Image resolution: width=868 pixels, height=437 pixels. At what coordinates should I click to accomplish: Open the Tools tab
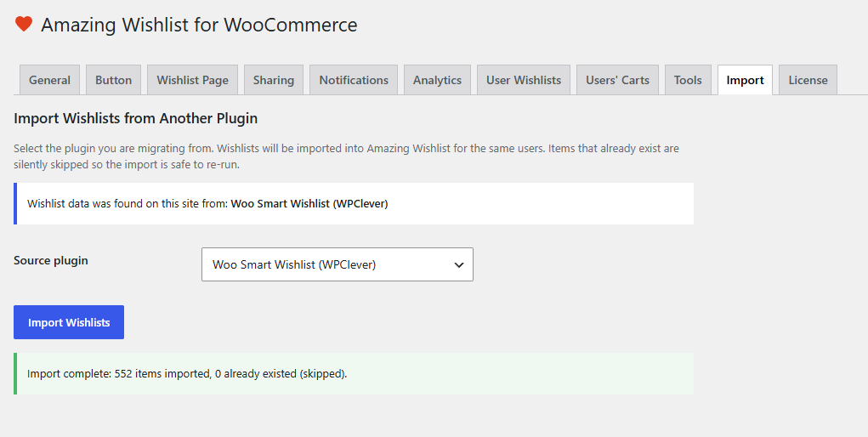688,80
